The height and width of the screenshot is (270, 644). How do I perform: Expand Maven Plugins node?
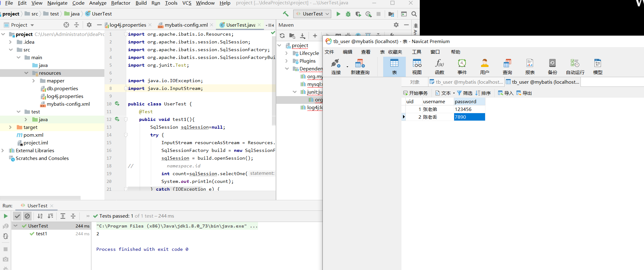287,61
